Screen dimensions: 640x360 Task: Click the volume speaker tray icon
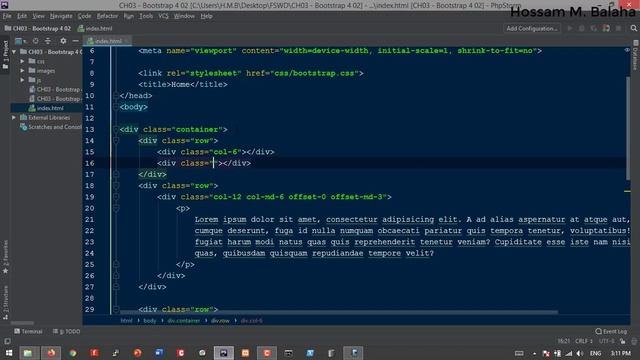(x=580, y=353)
